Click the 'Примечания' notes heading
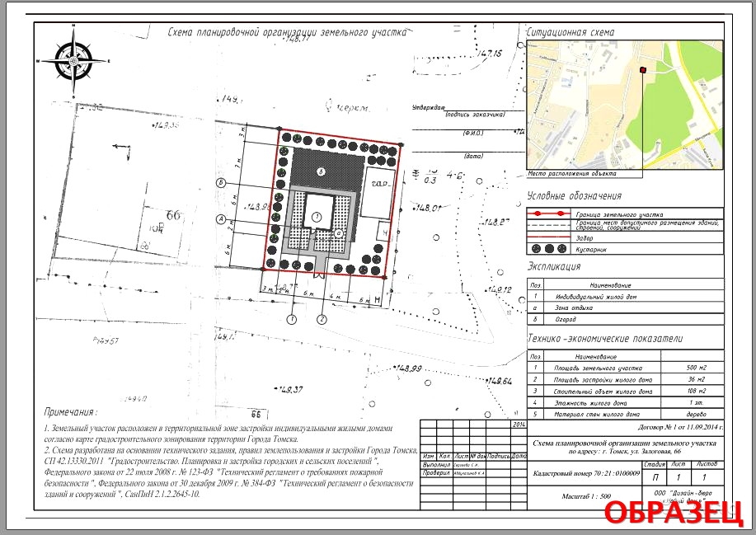This screenshot has width=756, height=535. 70,411
